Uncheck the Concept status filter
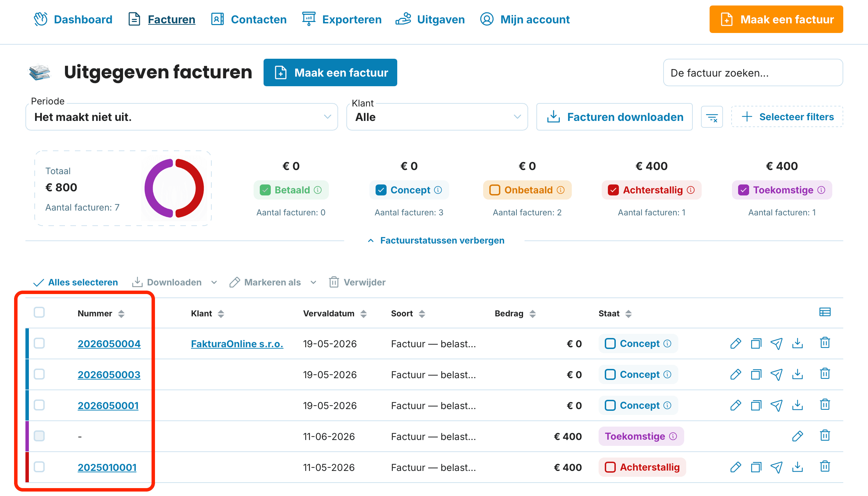The height and width of the screenshot is (496, 868). tap(381, 190)
